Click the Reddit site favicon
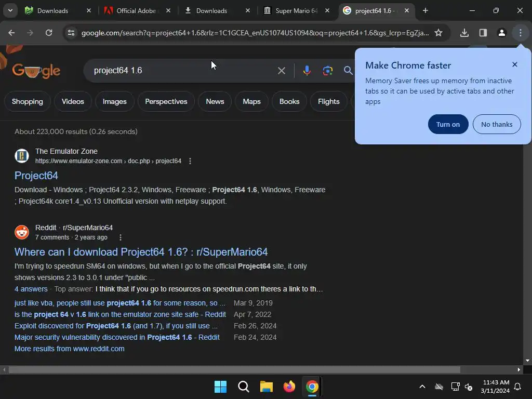The width and height of the screenshot is (532, 399). pyautogui.click(x=22, y=232)
